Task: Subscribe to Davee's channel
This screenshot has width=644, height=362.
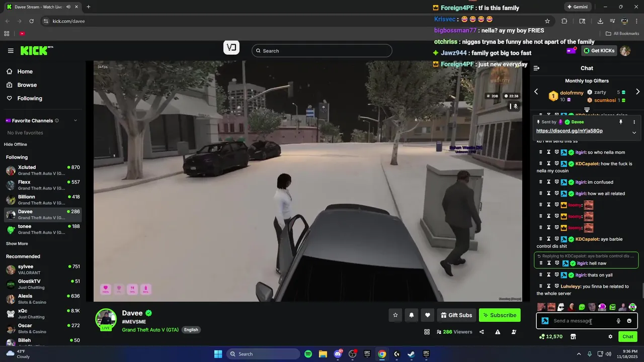Action: pyautogui.click(x=500, y=315)
